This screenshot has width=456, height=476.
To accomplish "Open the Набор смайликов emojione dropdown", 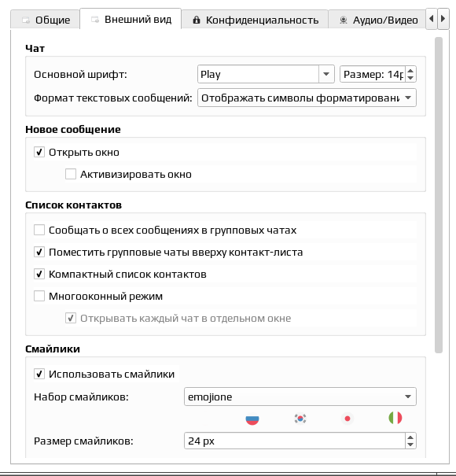I will [300, 397].
